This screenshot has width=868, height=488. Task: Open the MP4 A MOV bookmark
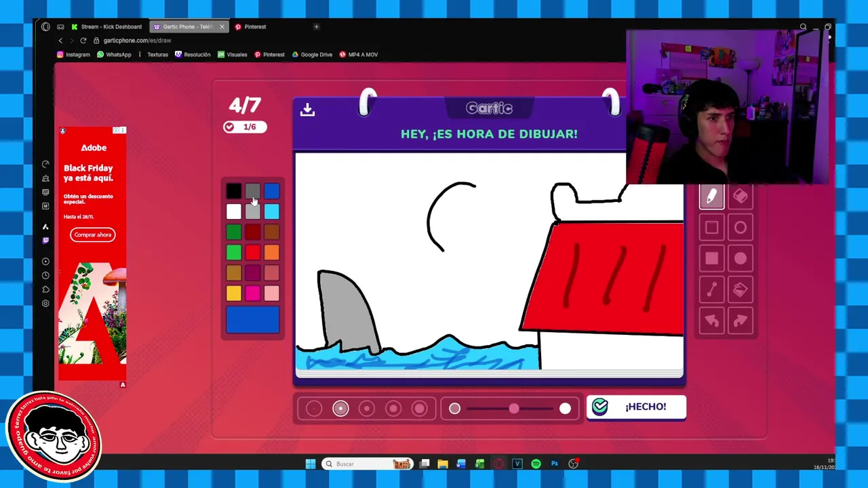[358, 54]
